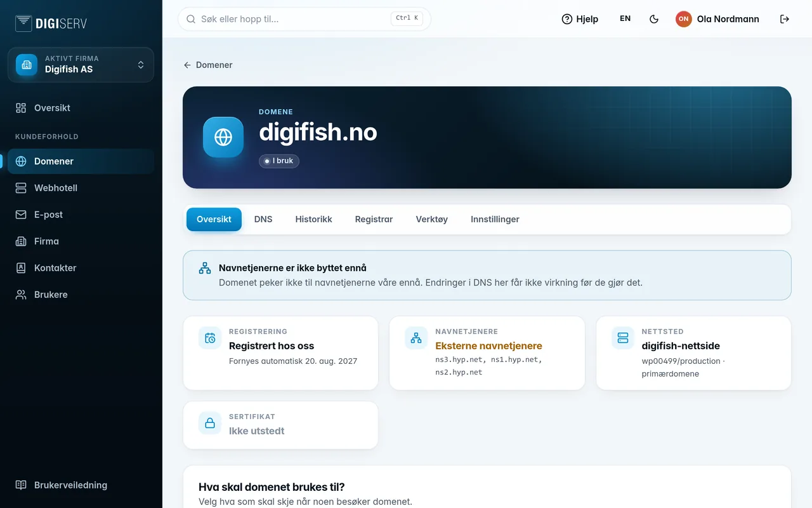The height and width of the screenshot is (508, 812).
Task: Click the Brukere people icon
Action: [x=21, y=295]
